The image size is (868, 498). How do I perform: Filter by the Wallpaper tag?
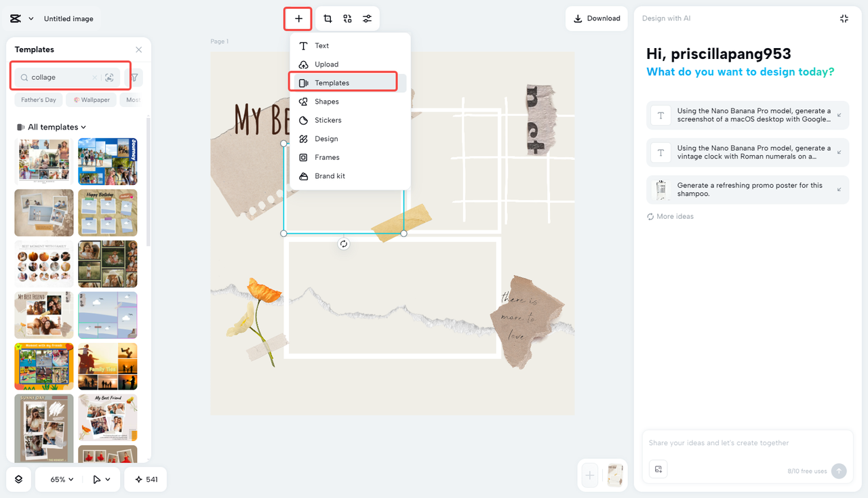[x=92, y=100]
